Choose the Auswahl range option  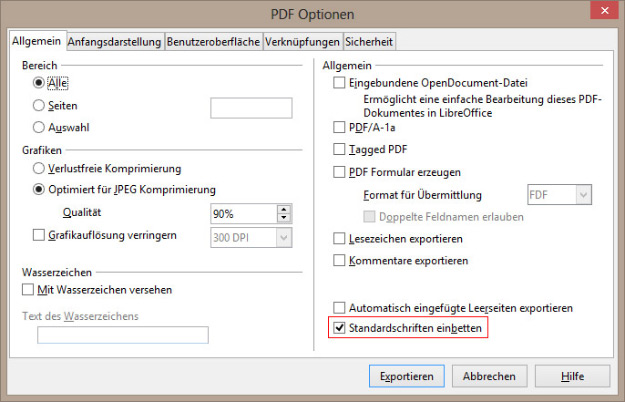point(38,127)
